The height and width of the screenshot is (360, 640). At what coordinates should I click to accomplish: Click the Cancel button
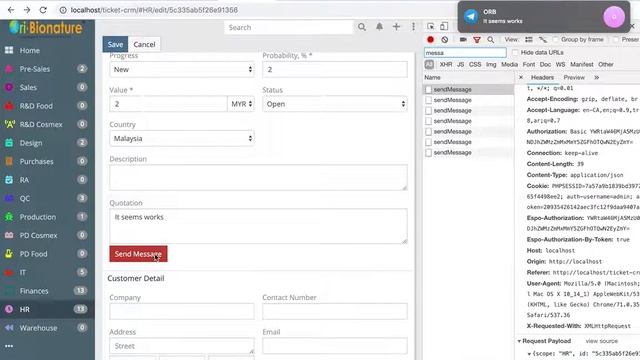144,44
